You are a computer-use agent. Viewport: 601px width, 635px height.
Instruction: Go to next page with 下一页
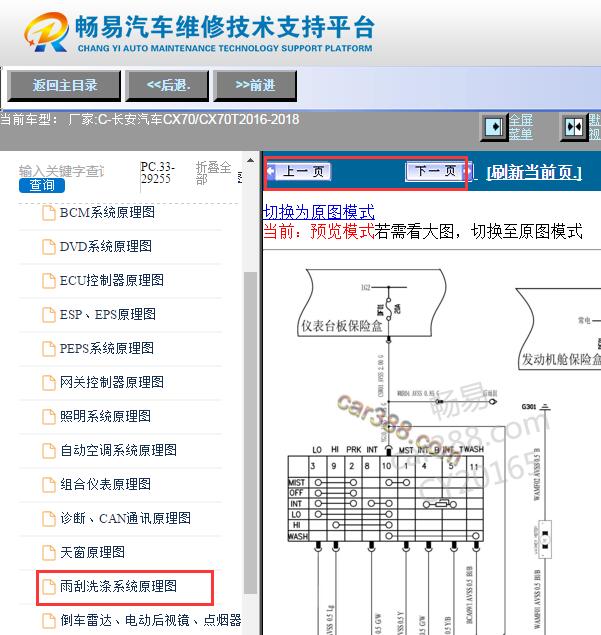pyautogui.click(x=438, y=172)
